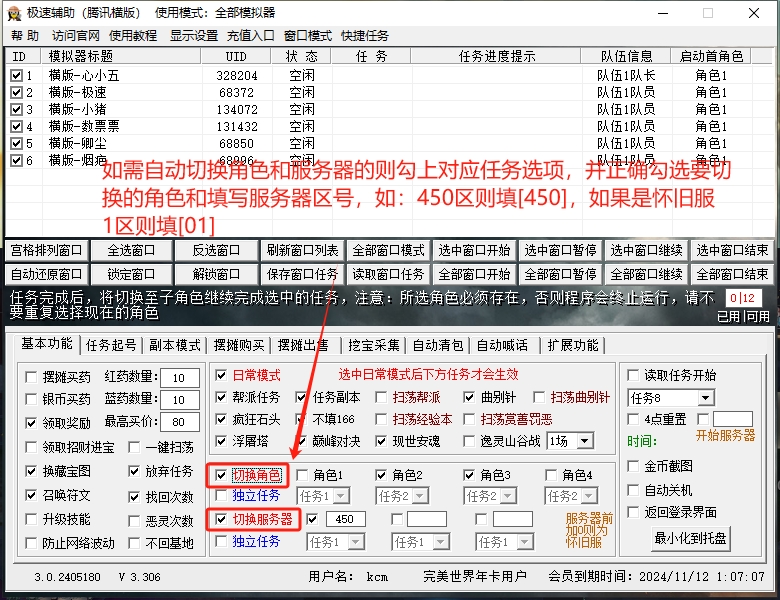Disable the 日常模式 checkbox
Screen dimensions: 780x600
point(222,376)
